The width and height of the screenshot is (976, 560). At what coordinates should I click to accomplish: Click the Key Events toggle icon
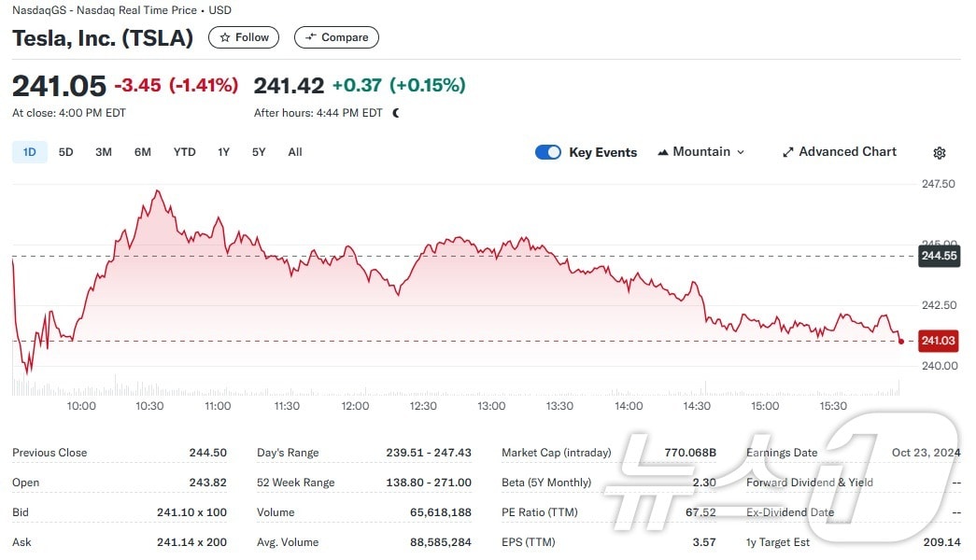pos(548,151)
